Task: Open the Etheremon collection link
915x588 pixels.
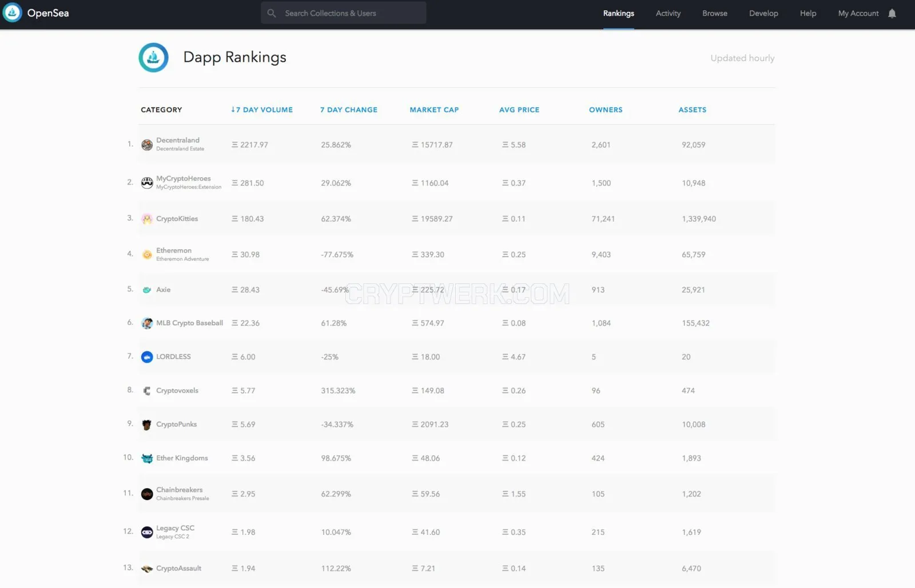Action: click(x=174, y=250)
